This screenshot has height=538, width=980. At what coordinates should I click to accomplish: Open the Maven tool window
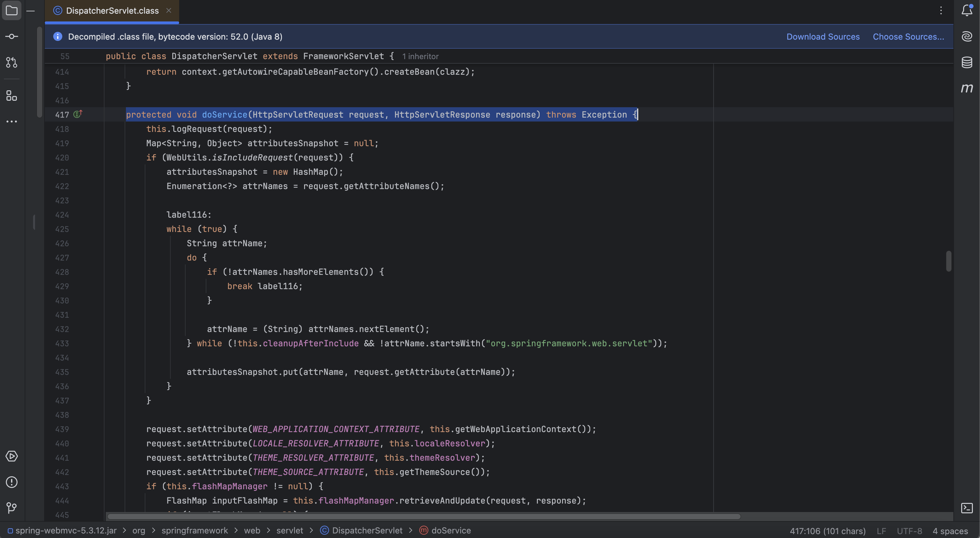click(x=967, y=88)
